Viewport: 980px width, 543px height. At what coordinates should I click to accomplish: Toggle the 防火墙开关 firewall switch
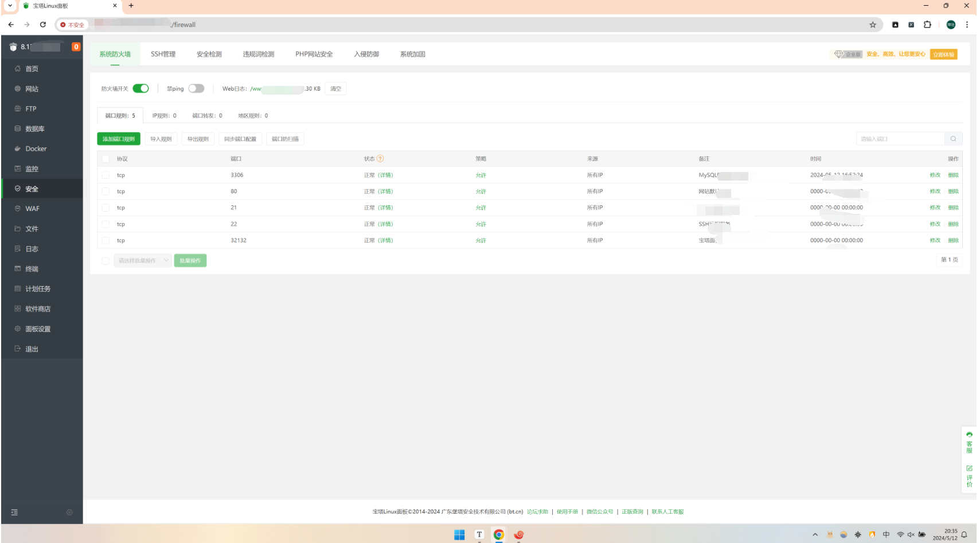(140, 88)
